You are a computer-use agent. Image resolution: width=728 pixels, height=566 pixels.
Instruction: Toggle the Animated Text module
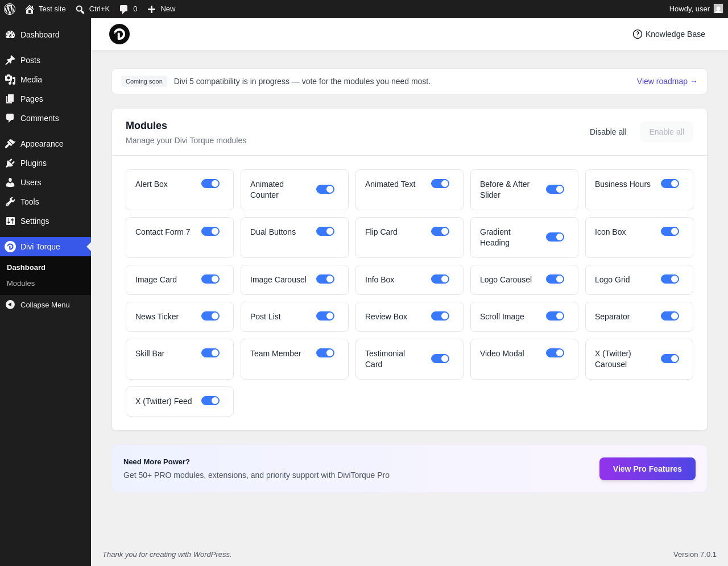click(x=440, y=184)
